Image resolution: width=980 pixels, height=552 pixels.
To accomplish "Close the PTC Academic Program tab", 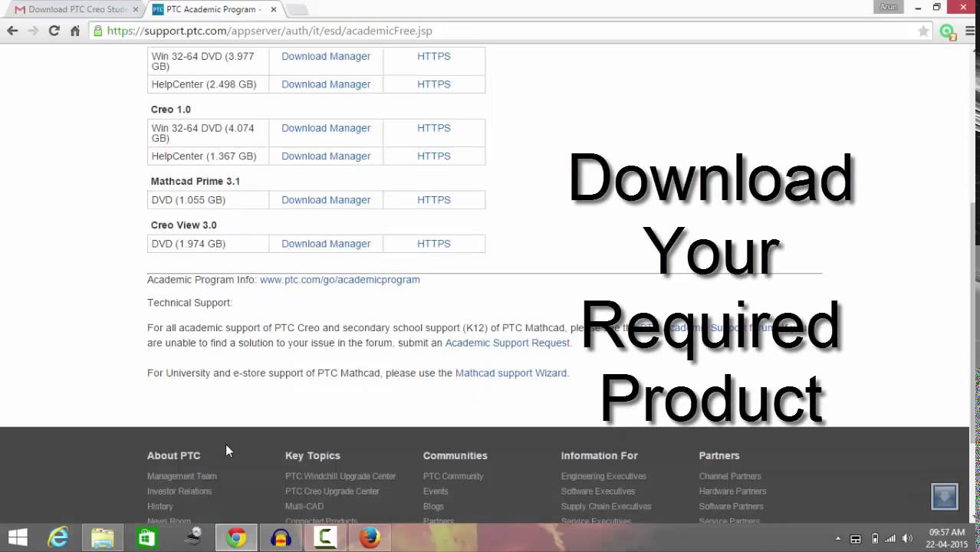I will point(273,9).
